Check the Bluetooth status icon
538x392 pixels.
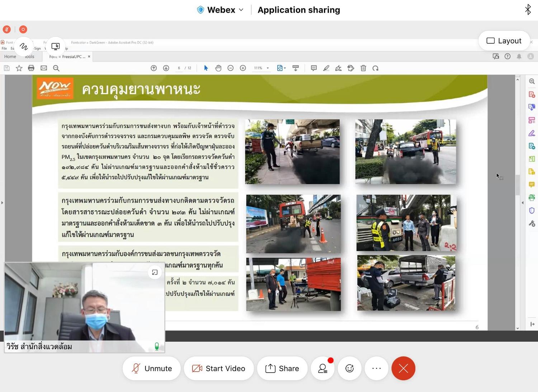[x=528, y=10]
